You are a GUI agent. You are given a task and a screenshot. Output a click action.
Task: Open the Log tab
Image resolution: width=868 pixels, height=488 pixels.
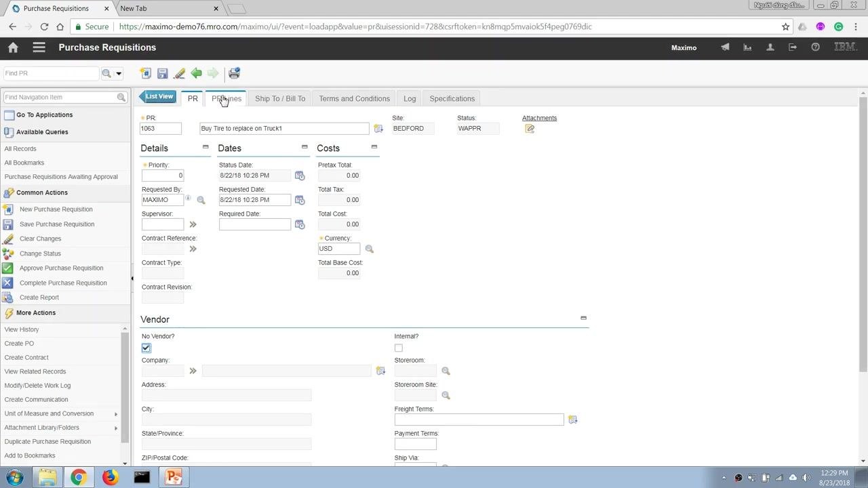pos(410,98)
